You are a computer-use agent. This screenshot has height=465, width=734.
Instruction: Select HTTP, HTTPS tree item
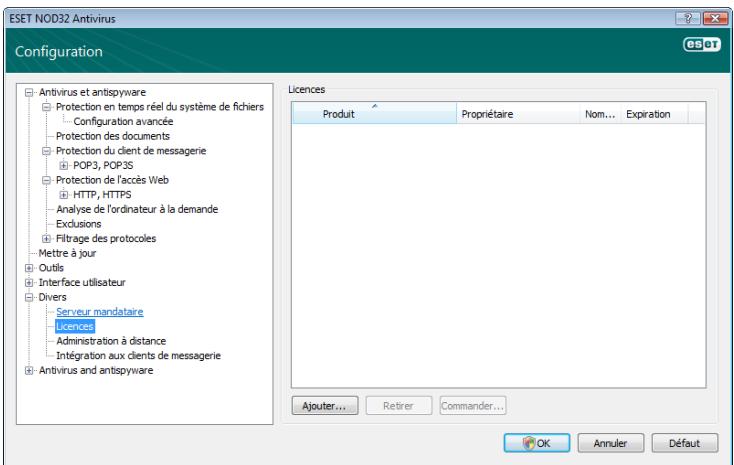[x=102, y=194]
